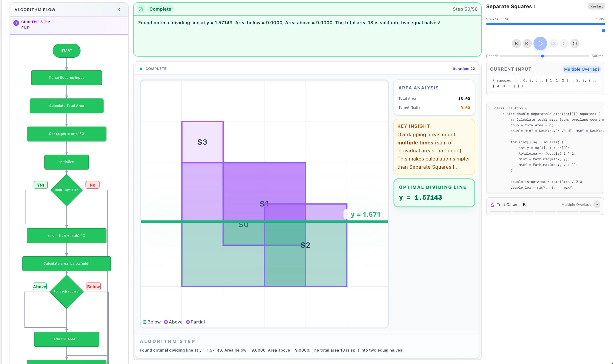This screenshot has width=613, height=364.
Task: Click the squares input JSON field
Action: (545, 83)
